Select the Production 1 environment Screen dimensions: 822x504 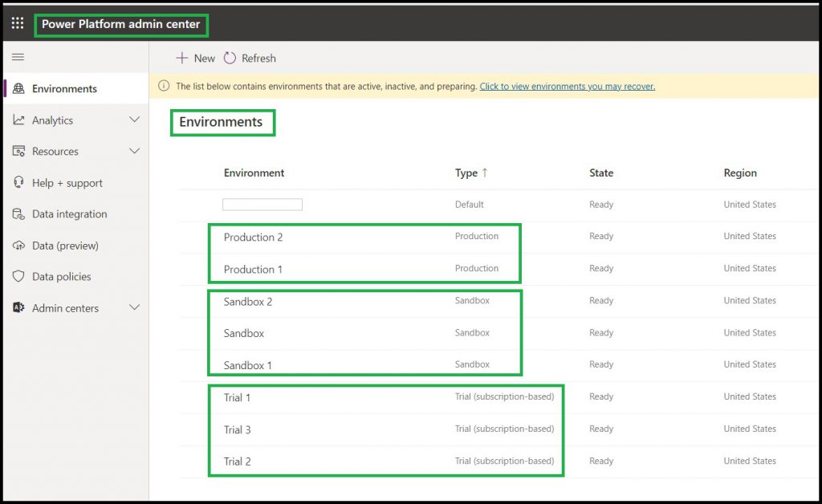[253, 270]
